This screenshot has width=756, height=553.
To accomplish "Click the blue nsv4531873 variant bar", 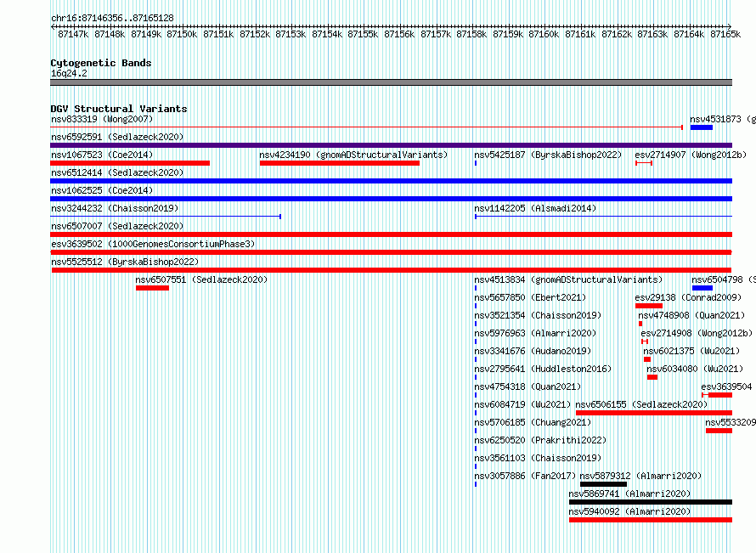I will coord(702,127).
